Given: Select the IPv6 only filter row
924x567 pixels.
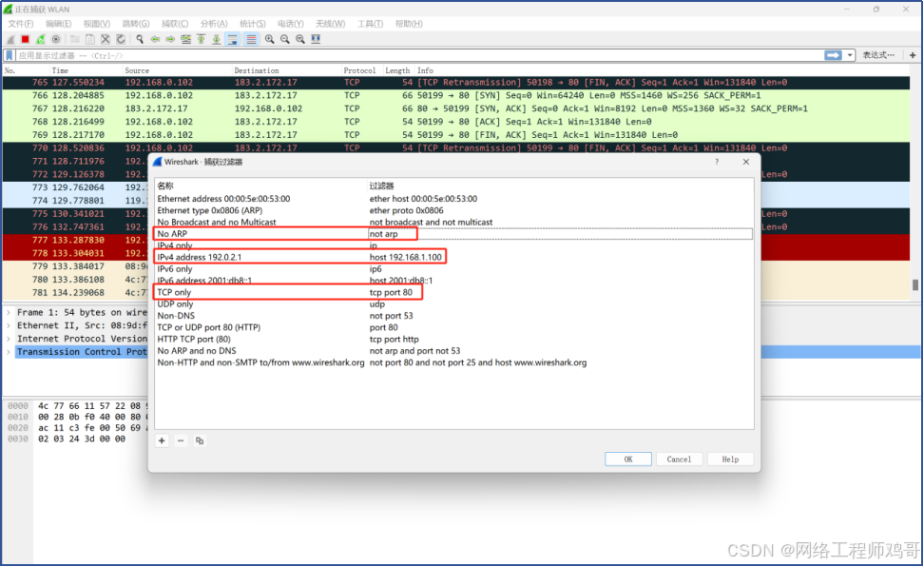Looking at the screenshot, I should [453, 269].
